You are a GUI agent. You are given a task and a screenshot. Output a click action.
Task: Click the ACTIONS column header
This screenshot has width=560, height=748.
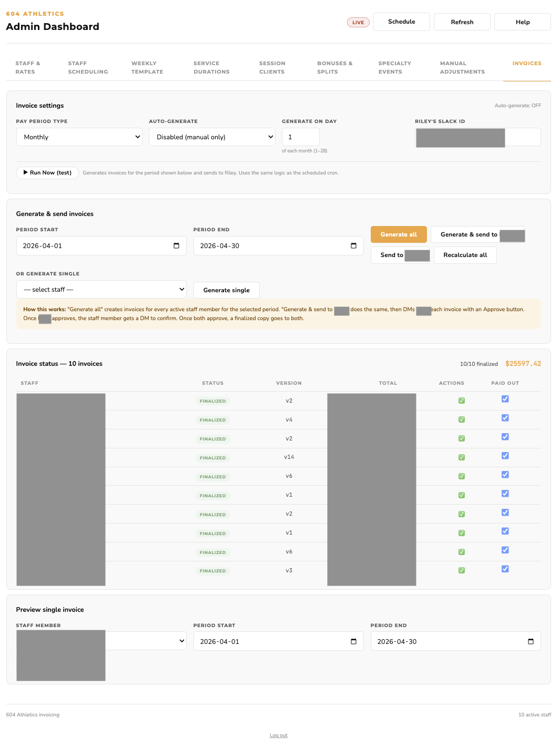click(452, 383)
